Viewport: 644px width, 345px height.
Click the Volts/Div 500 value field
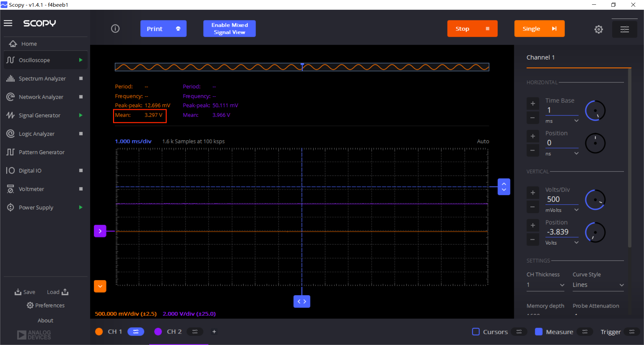click(x=562, y=199)
